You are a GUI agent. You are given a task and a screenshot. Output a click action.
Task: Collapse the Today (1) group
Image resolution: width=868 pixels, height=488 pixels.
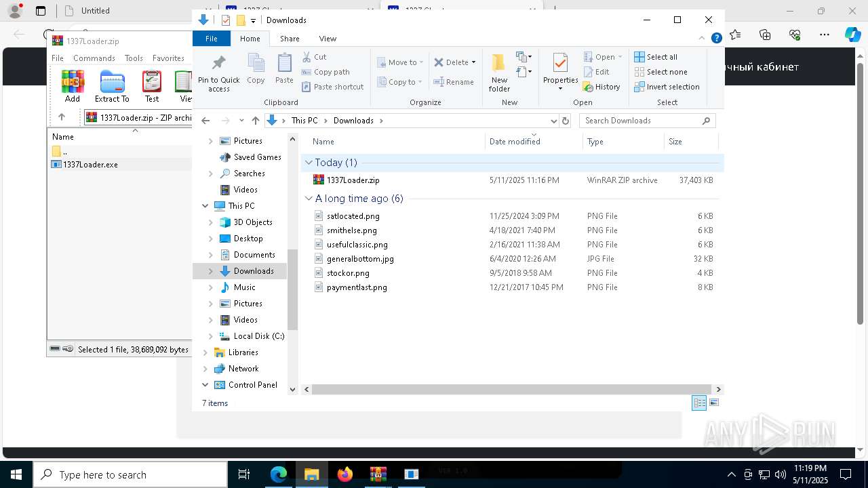click(x=309, y=163)
